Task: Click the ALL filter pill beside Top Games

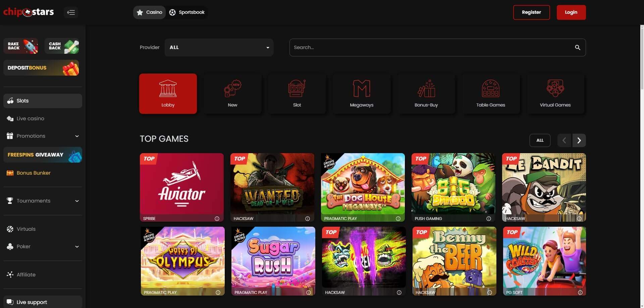Action: [540, 140]
